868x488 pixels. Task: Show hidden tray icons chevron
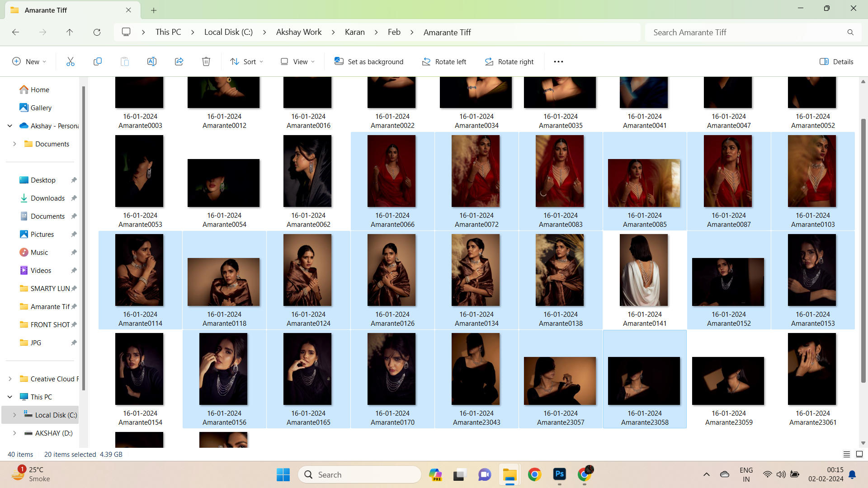click(706, 474)
